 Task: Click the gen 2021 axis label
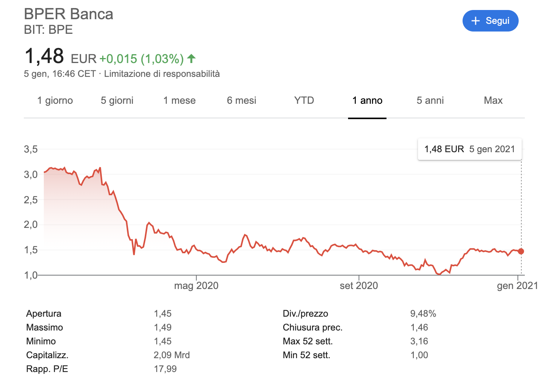coord(518,286)
